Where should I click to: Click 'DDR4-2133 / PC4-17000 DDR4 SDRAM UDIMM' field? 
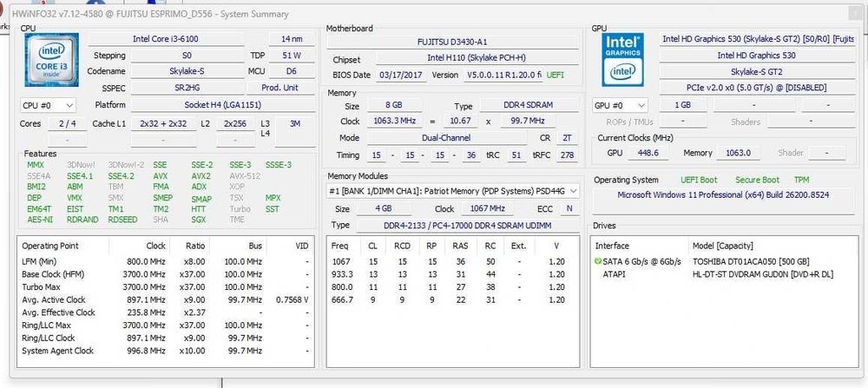pyautogui.click(x=467, y=226)
